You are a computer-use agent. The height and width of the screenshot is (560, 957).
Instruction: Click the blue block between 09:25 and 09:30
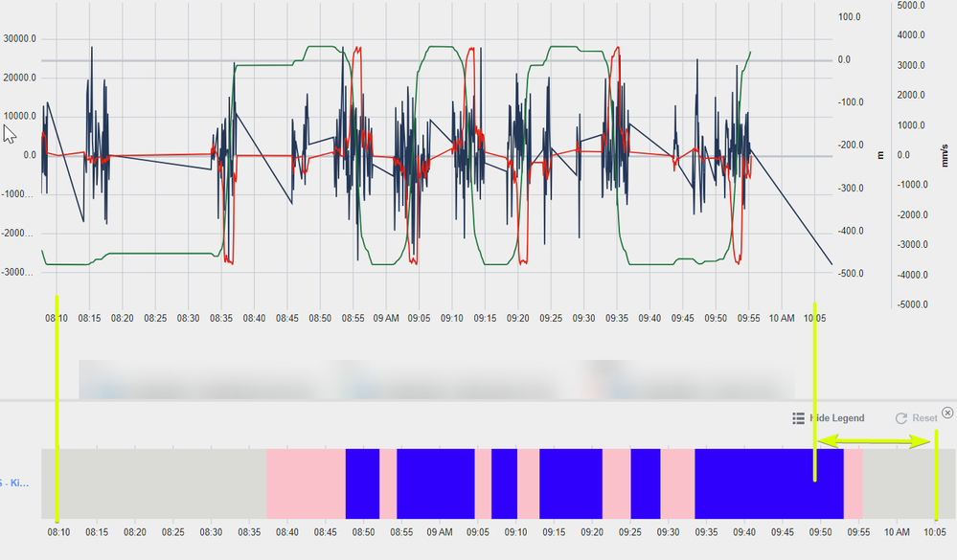645,483
